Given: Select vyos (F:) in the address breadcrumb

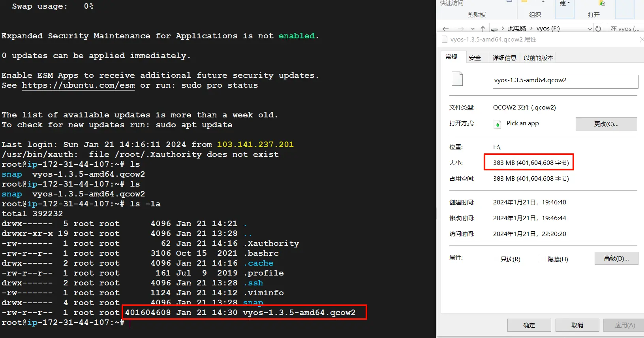Looking at the screenshot, I should pyautogui.click(x=548, y=28).
